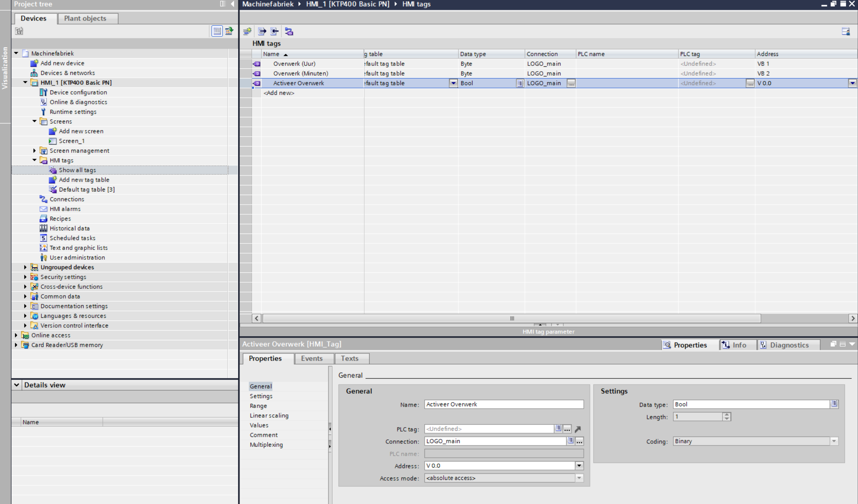The height and width of the screenshot is (504, 858).
Task: Click the export tags toolbar icon
Action: tap(262, 32)
